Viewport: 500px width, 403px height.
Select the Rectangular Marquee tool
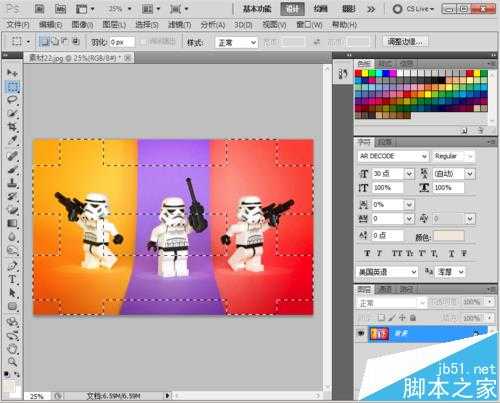[x=12, y=86]
